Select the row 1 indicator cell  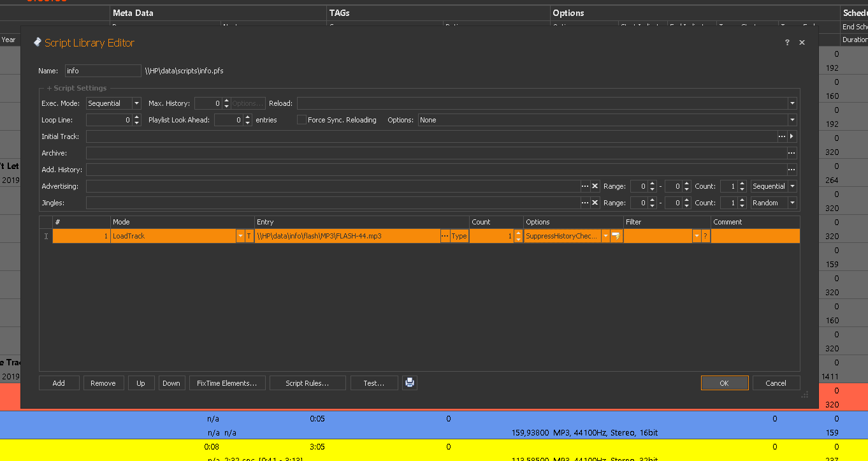[x=46, y=236]
